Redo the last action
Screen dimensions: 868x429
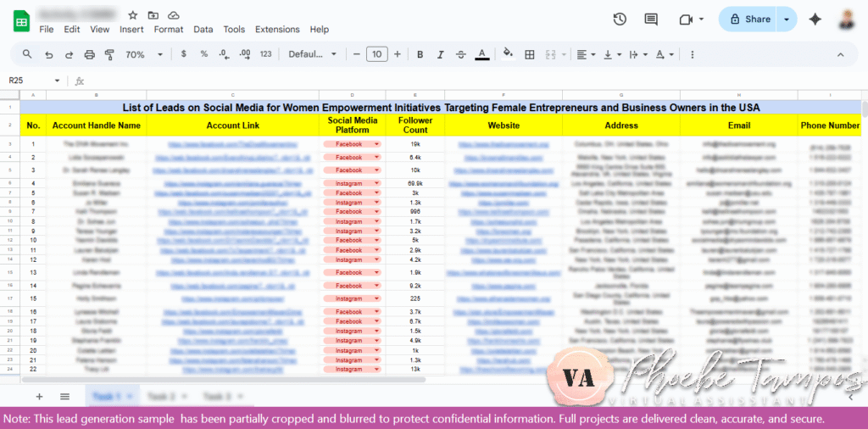(x=70, y=54)
